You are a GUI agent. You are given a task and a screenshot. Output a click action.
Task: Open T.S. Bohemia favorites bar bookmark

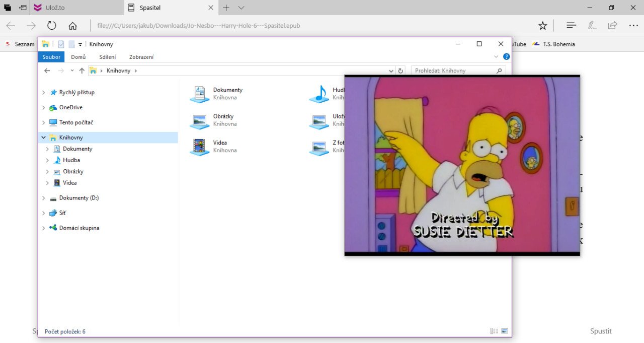(553, 44)
